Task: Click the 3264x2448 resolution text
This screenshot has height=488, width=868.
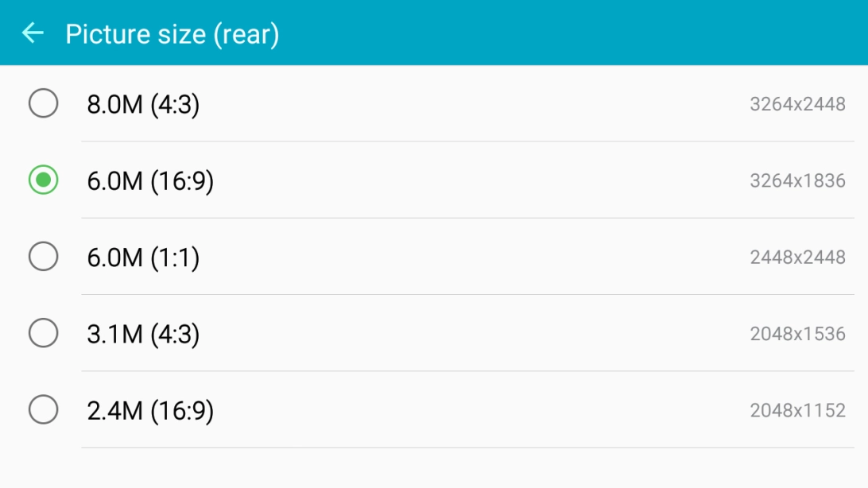Action: coord(797,104)
